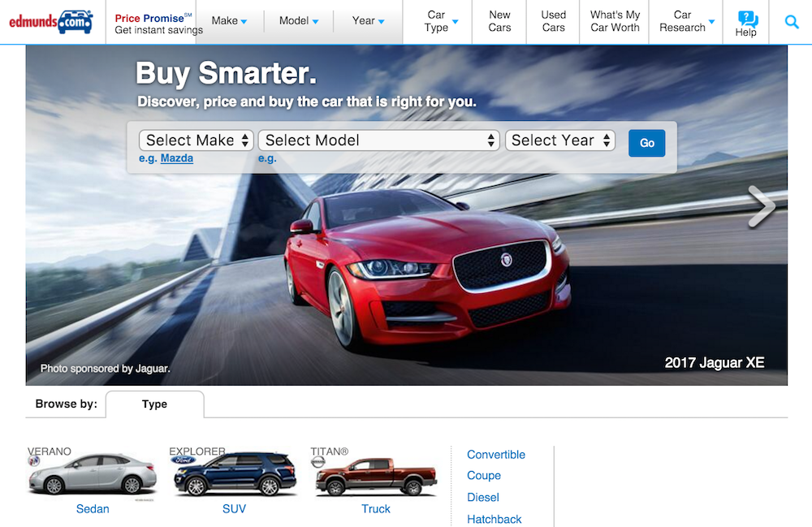Click the Buick logo beside Verano

click(x=34, y=460)
